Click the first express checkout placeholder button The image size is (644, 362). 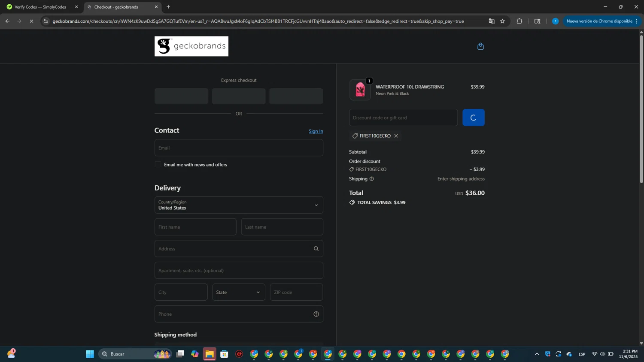(181, 96)
